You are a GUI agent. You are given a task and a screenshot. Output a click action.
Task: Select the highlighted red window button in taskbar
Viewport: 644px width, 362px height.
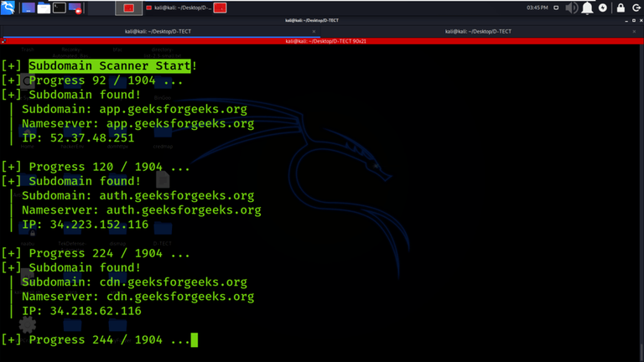pos(129,8)
